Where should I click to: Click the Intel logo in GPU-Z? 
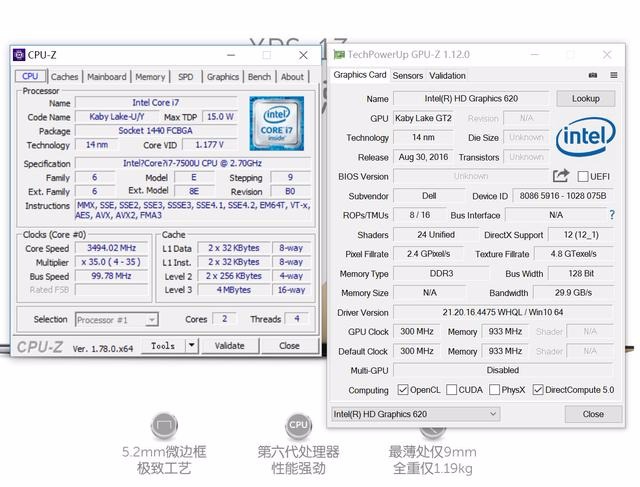(x=585, y=139)
